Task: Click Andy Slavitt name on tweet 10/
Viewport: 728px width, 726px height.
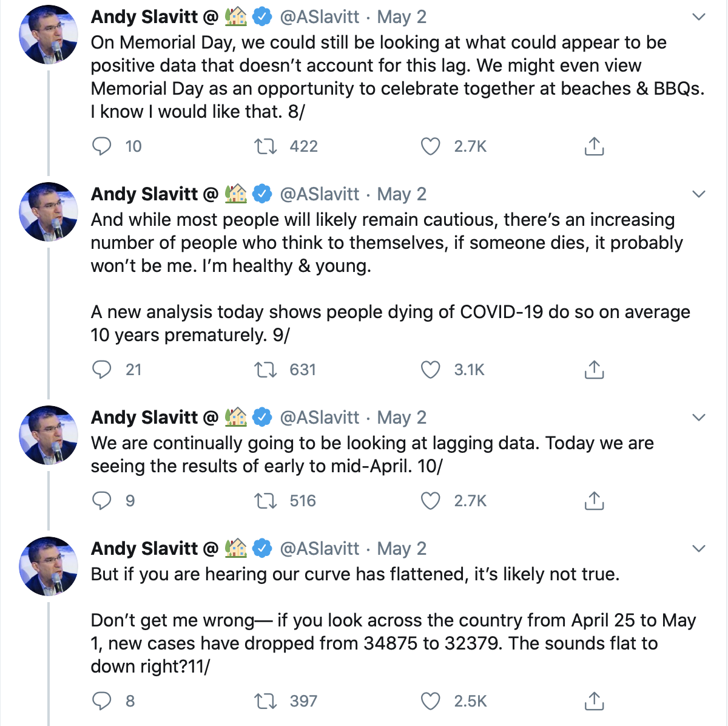Action: click(144, 418)
